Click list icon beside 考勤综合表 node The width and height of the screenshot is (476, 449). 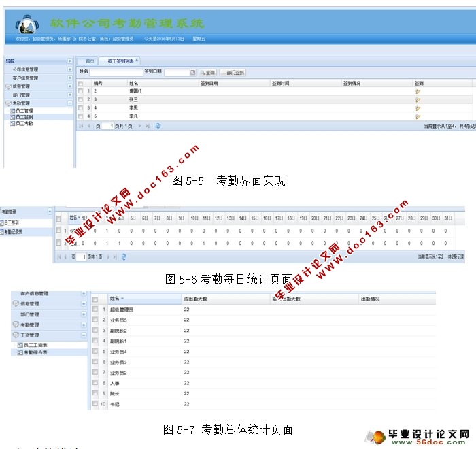(20, 352)
